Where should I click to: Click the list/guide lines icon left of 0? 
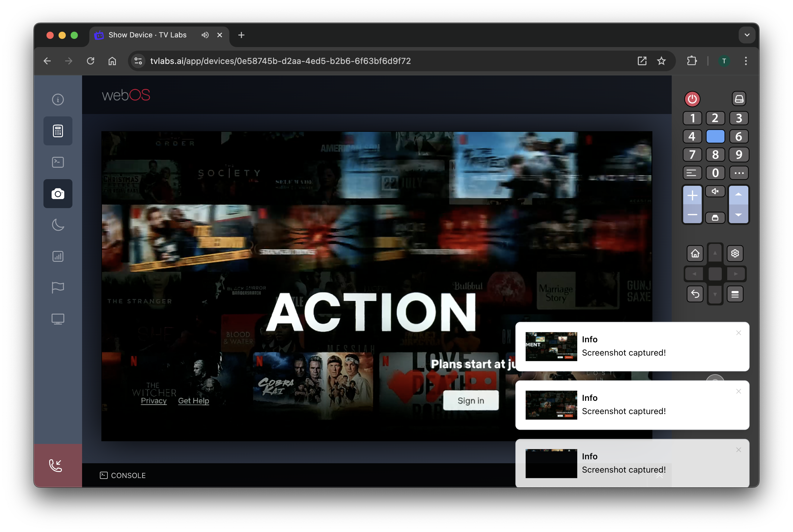[x=692, y=173]
